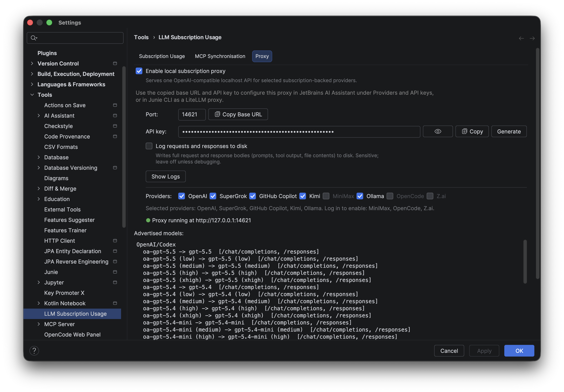Screen dimensions: 564x392
Task: Click the project-level icon beside Checkstyle
Action: click(115, 126)
